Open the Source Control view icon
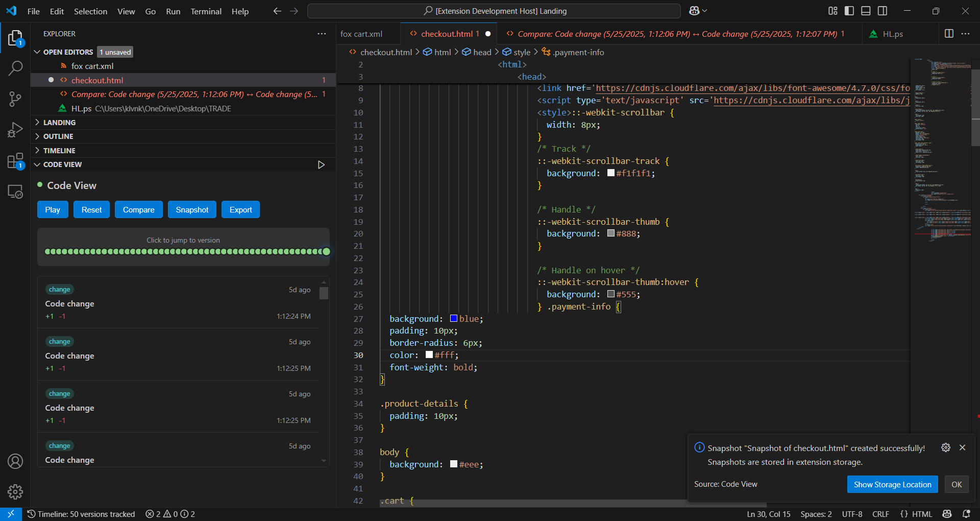The image size is (980, 521). coord(15,99)
